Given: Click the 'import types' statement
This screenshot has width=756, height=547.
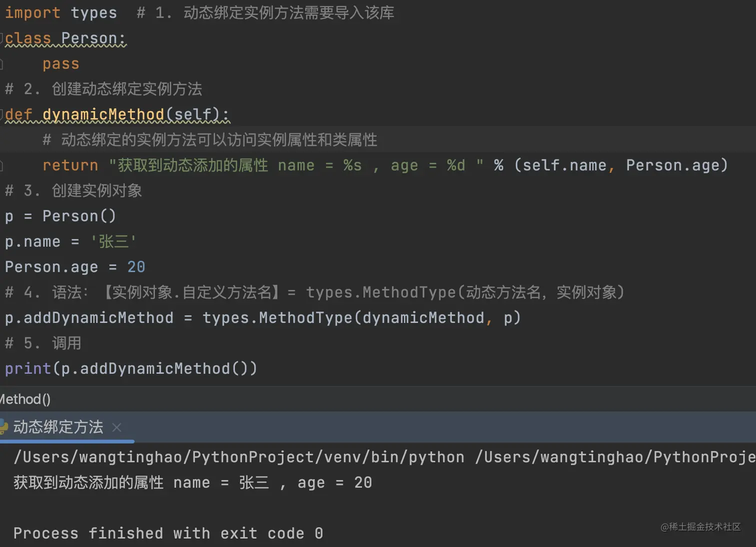Looking at the screenshot, I should pos(61,13).
